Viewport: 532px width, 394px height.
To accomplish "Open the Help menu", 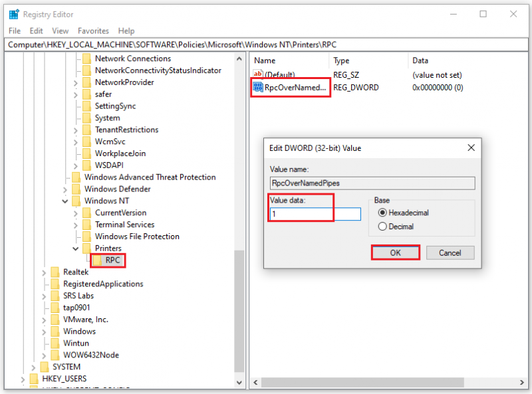I will tap(126, 31).
